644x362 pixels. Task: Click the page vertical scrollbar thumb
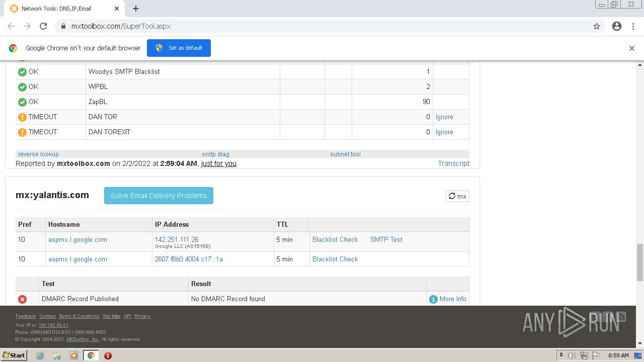click(x=640, y=262)
